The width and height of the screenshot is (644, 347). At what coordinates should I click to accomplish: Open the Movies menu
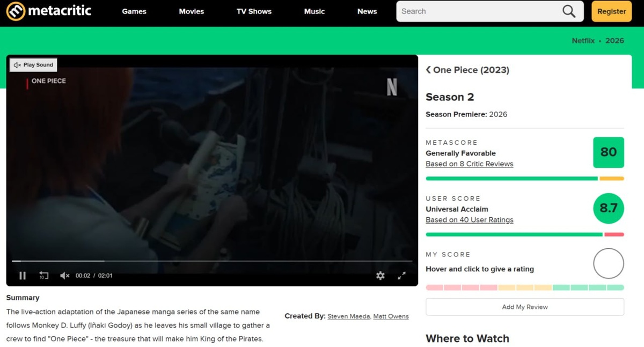point(192,11)
